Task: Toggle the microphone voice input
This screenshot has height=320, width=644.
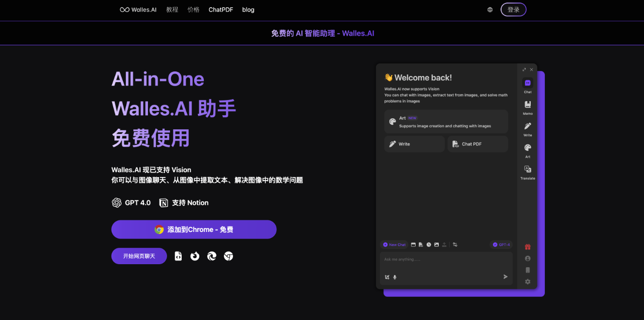Action: pos(394,277)
